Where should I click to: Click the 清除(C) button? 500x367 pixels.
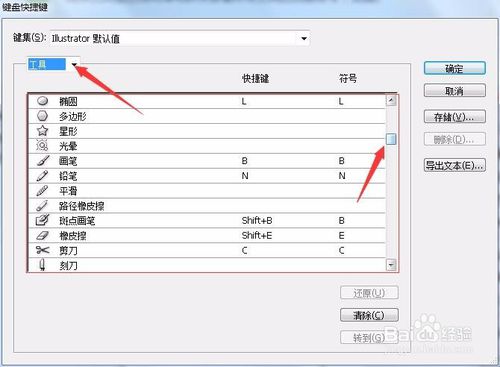point(369,315)
